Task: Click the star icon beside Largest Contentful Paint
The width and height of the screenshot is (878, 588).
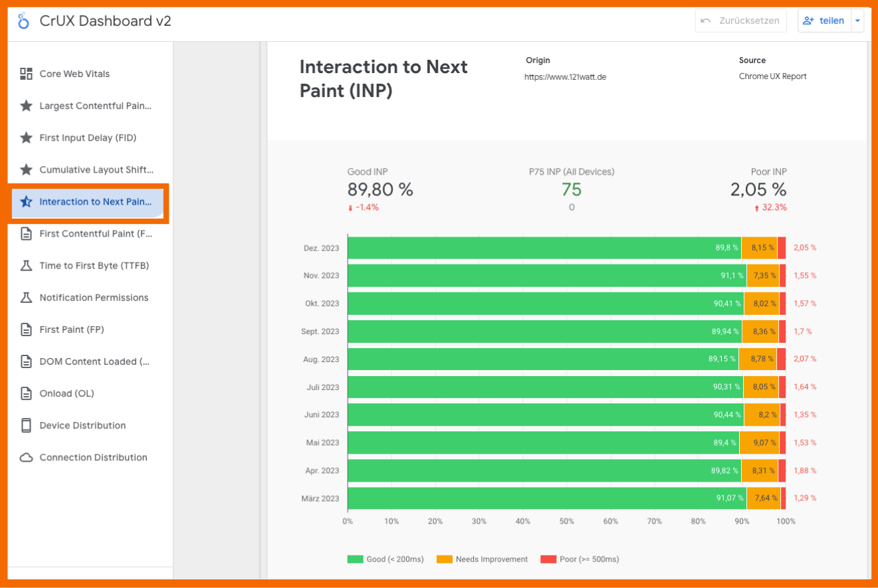Action: [26, 106]
